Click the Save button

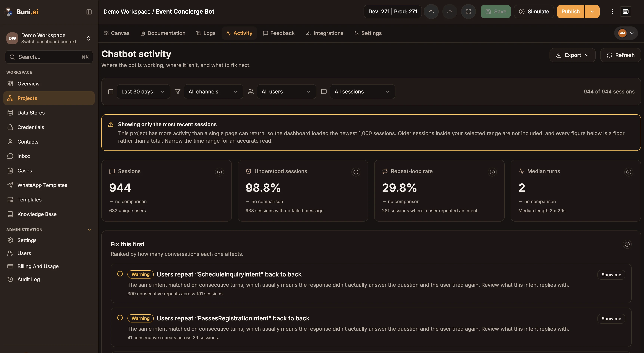pyautogui.click(x=496, y=12)
